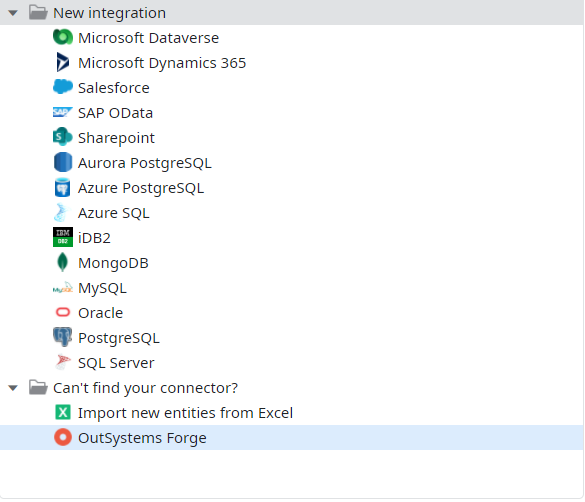
Task: Click the Oracle red oval icon
Action: (x=63, y=312)
